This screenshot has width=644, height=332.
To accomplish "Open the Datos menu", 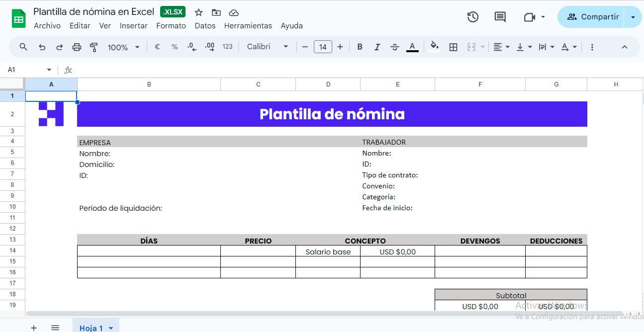I will [205, 25].
